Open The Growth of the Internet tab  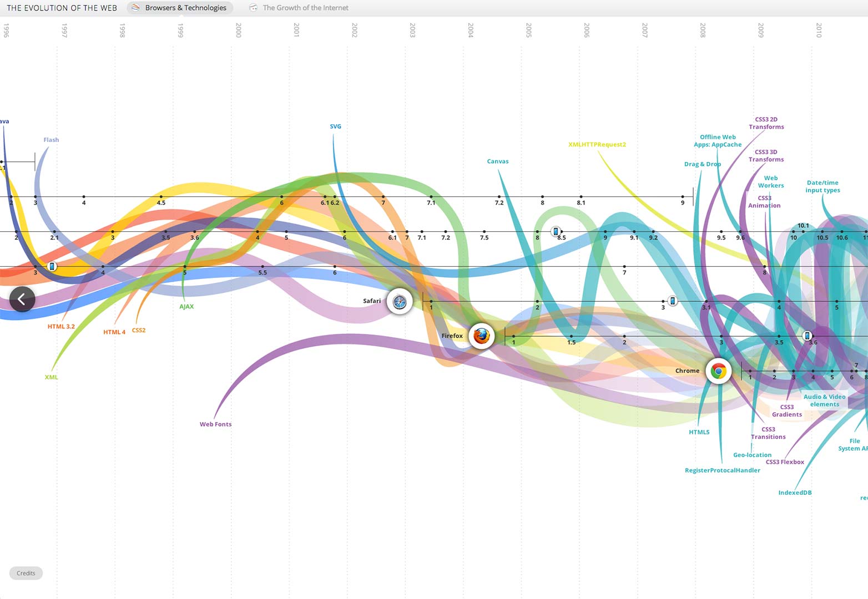(x=299, y=8)
